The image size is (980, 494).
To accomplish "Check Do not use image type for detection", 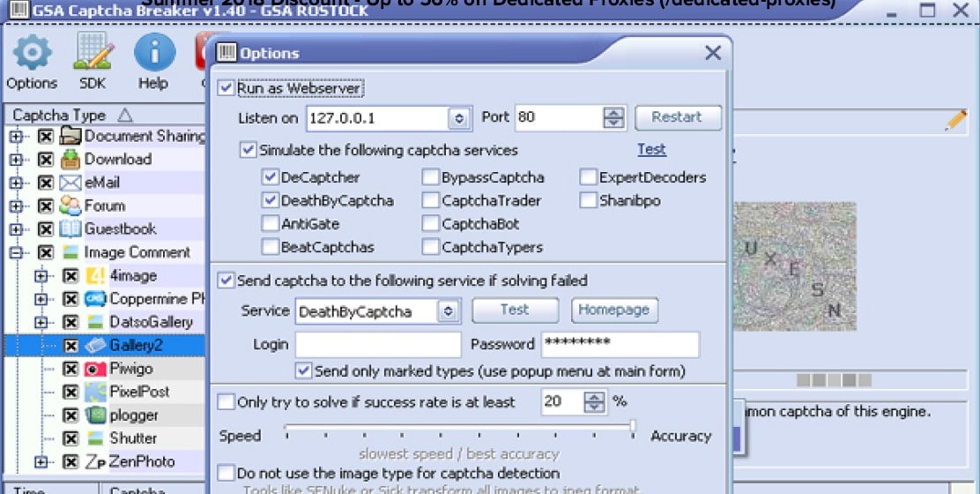I will pyautogui.click(x=226, y=473).
